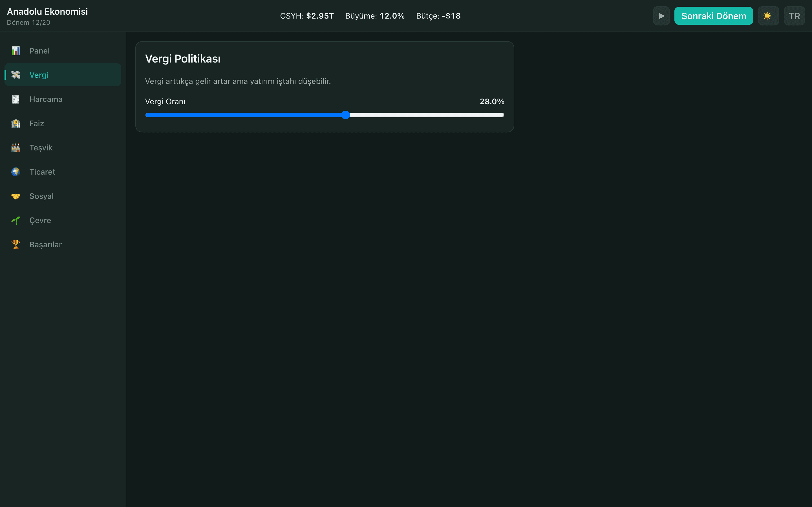Image resolution: width=812 pixels, height=507 pixels.
Task: Advance with the Sonraki Dönem button
Action: [x=714, y=16]
